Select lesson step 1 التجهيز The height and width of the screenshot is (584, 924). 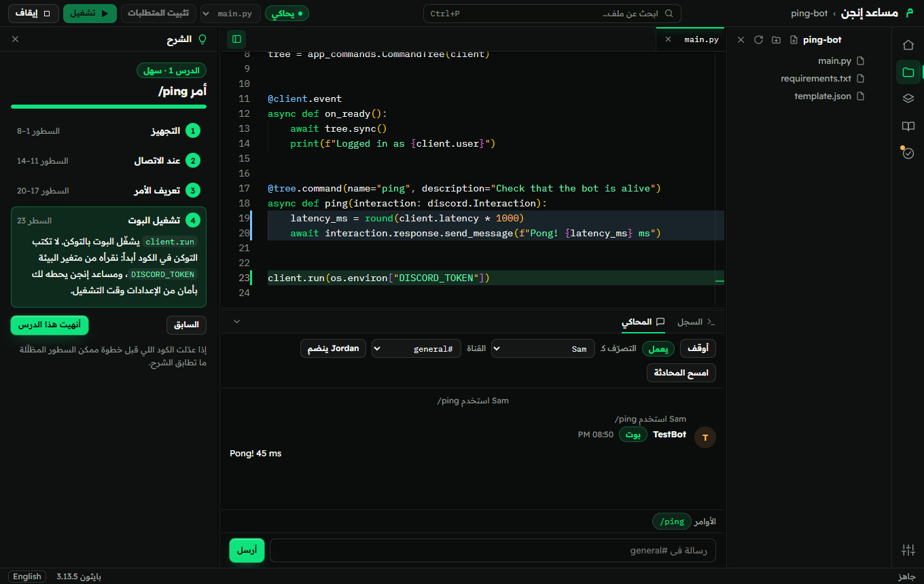[109, 131]
